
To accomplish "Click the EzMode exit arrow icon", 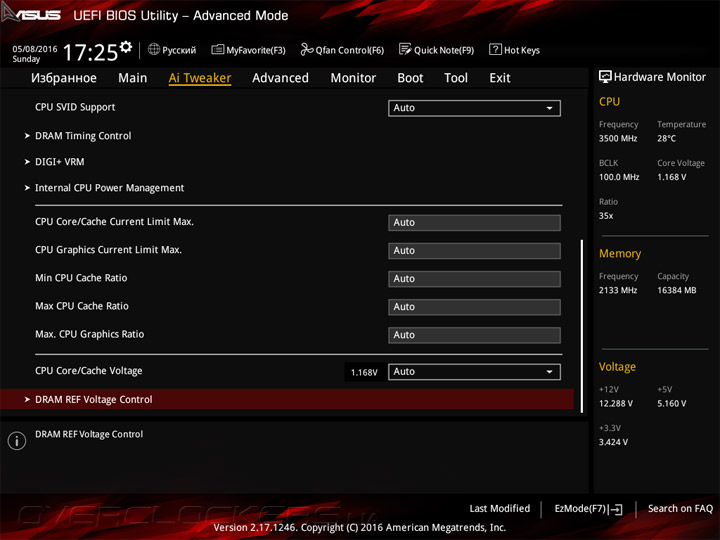I will [x=616, y=509].
